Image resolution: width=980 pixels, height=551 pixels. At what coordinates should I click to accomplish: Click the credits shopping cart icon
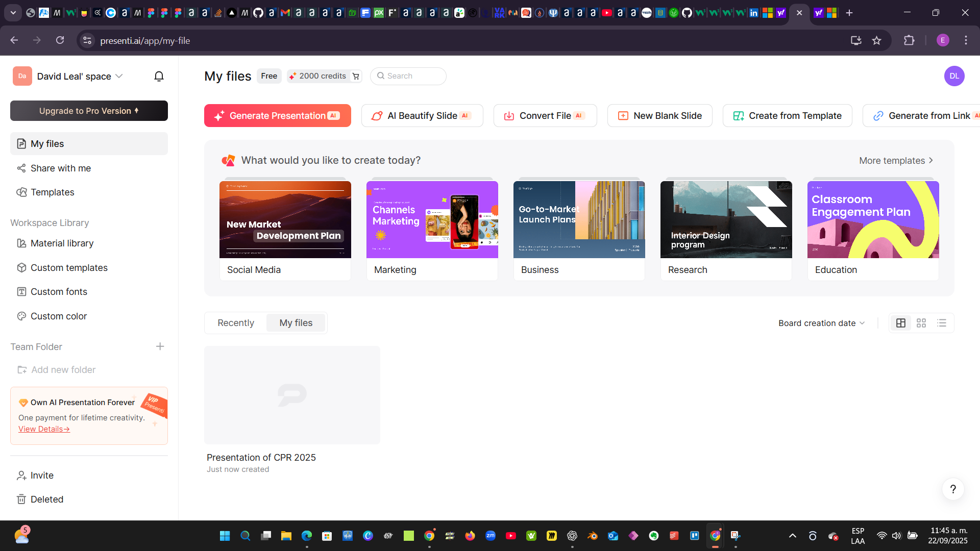(356, 77)
